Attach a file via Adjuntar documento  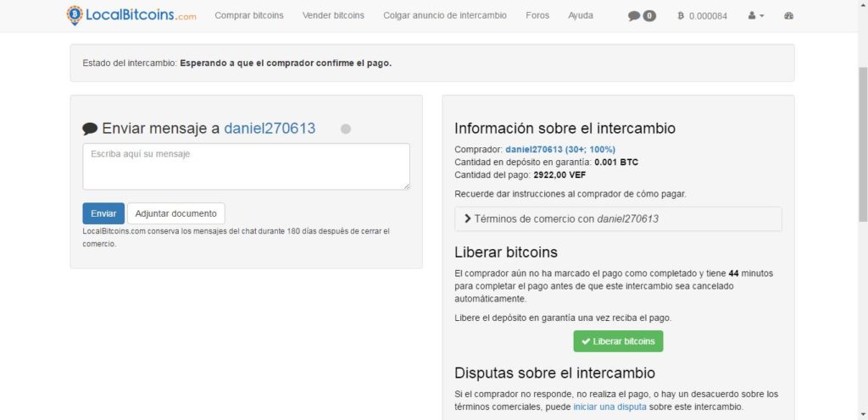176,213
